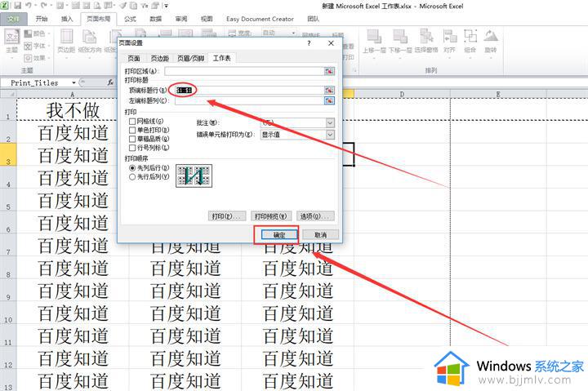The image size is (588, 391).
Task: Click 左端标题列 input field
Action: click(249, 100)
